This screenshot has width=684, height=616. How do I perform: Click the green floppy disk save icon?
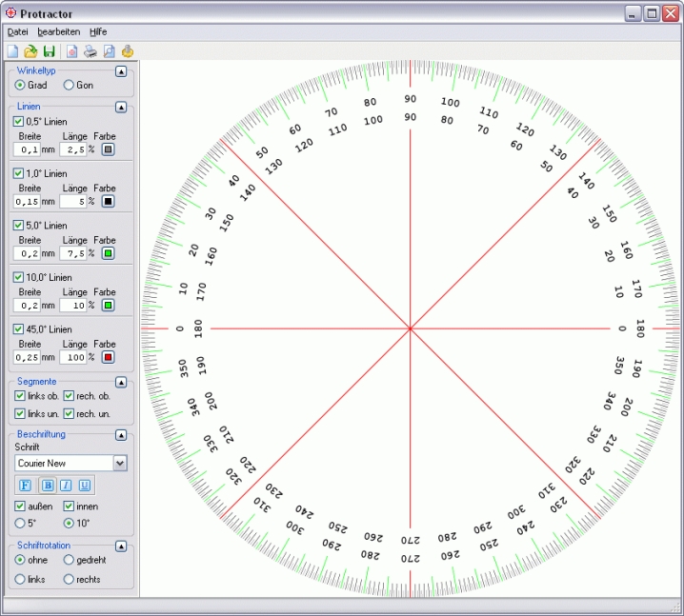(x=49, y=51)
